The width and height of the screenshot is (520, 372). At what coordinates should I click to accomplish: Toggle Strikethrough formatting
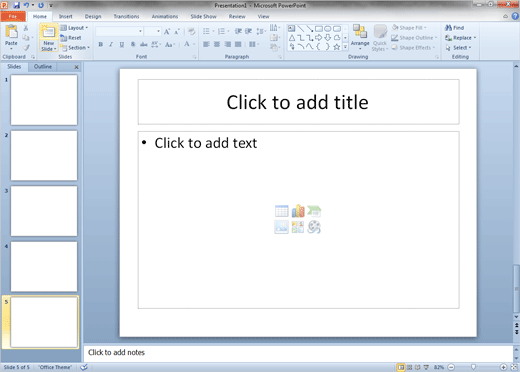tap(144, 44)
